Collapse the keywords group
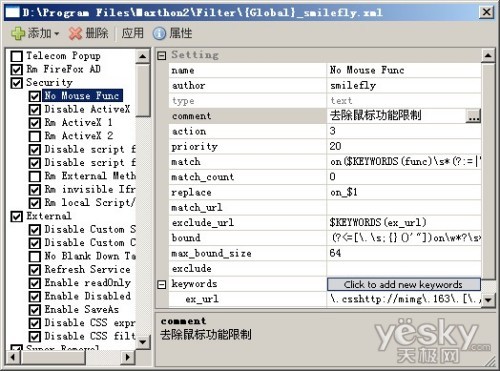Image resolution: width=500 pixels, height=371 pixels. (161, 284)
